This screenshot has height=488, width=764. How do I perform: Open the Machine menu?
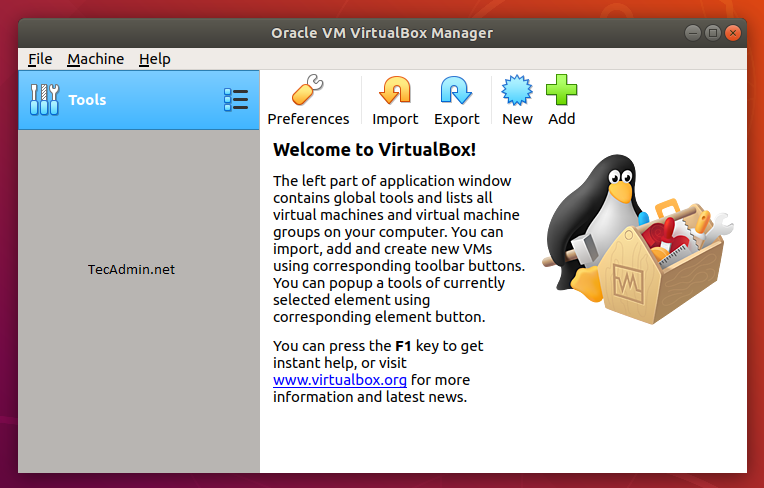96,59
